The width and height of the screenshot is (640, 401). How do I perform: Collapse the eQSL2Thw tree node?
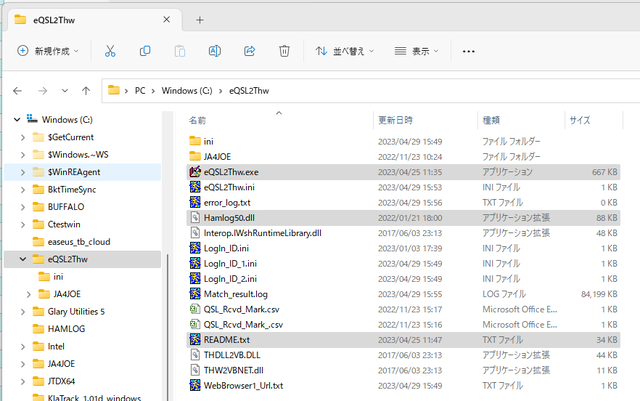click(23, 259)
